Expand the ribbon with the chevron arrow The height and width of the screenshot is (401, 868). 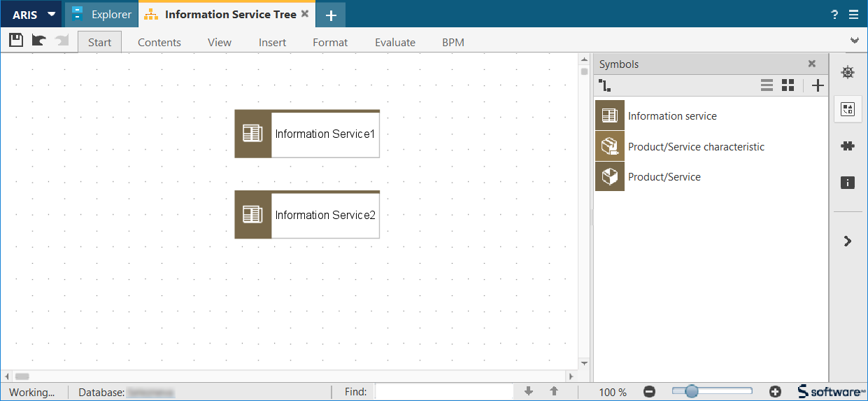pyautogui.click(x=854, y=41)
